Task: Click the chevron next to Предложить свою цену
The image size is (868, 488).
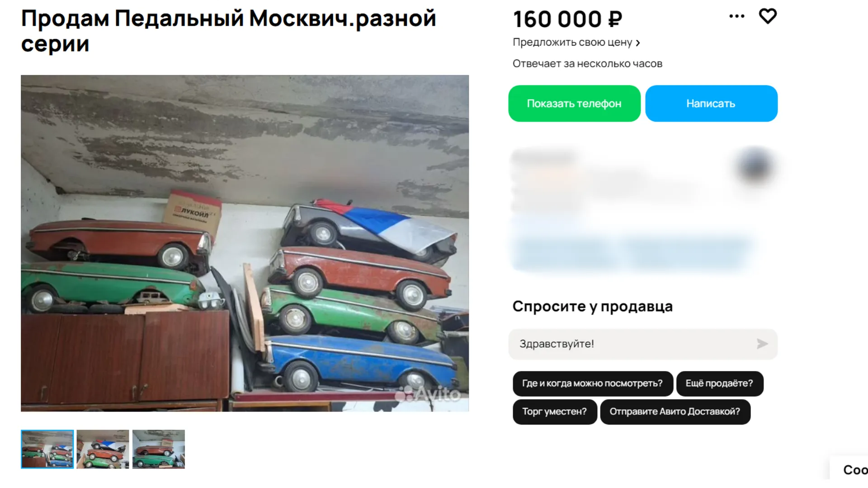Action: coord(638,43)
